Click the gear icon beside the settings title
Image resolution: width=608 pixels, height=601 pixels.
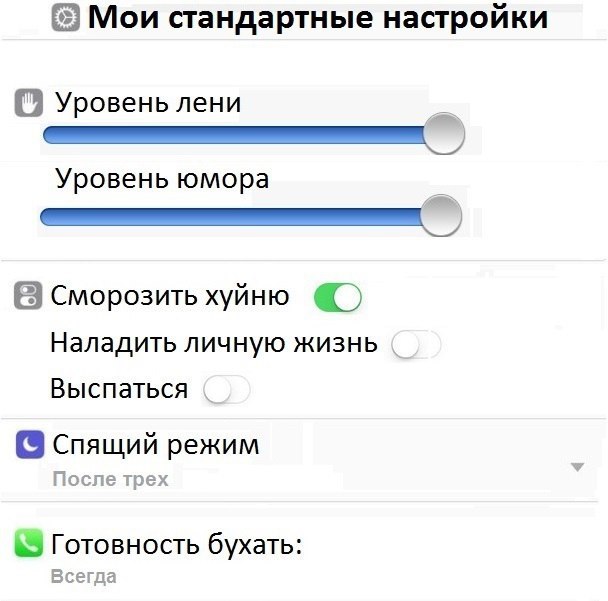(x=66, y=19)
